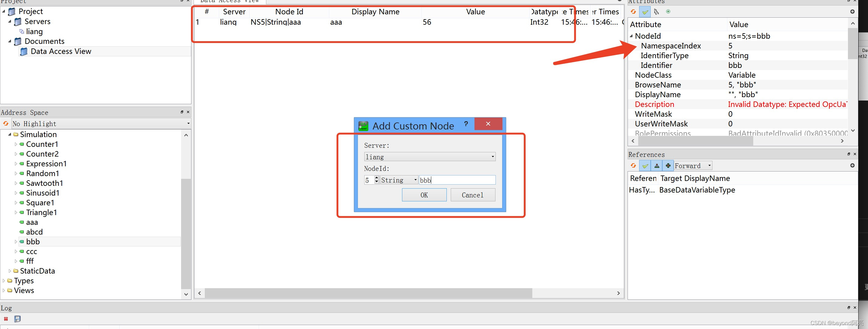Click the horizontal scrollbar in the Data Access View
868x329 pixels.
(368, 293)
